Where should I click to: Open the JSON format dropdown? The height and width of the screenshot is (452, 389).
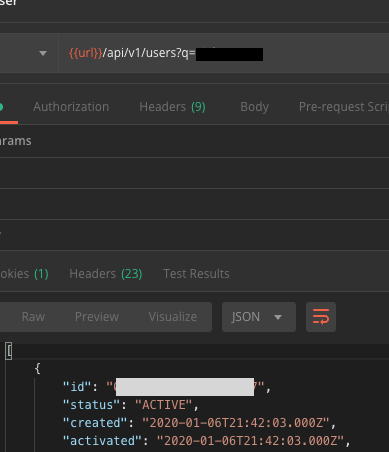click(x=259, y=317)
